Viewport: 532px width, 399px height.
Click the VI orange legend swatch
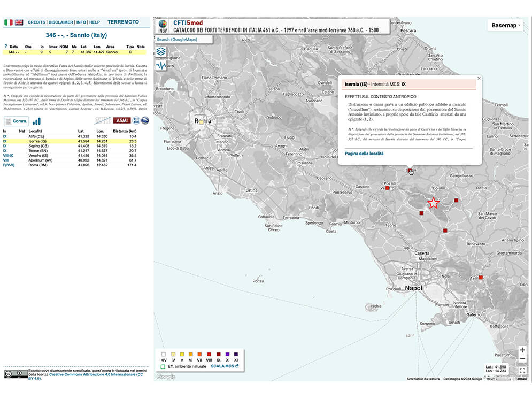[x=191, y=354]
